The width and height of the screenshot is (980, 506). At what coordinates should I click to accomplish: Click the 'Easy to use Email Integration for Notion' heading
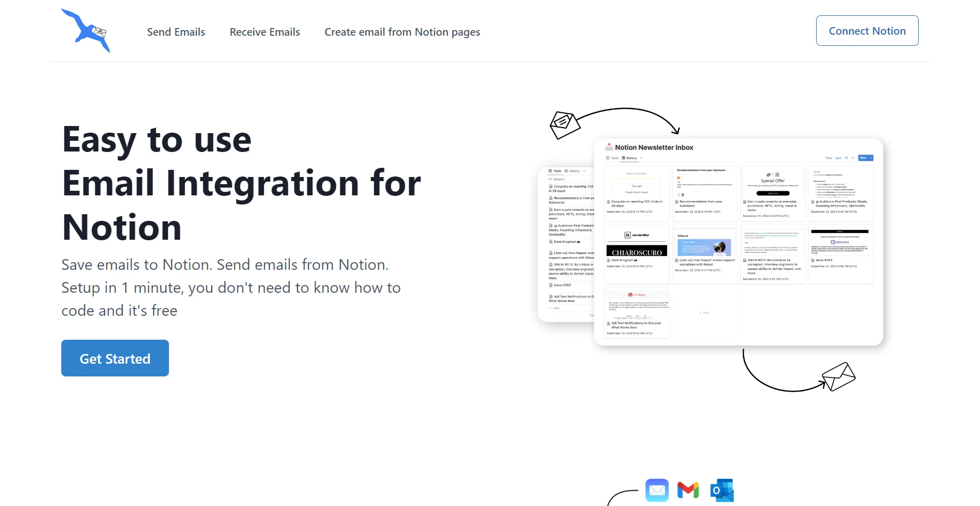coord(241,183)
